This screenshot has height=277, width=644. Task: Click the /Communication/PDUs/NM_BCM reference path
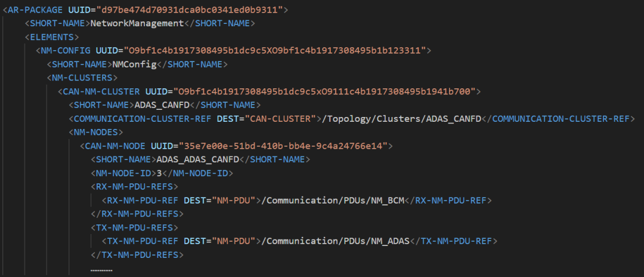tap(335, 200)
